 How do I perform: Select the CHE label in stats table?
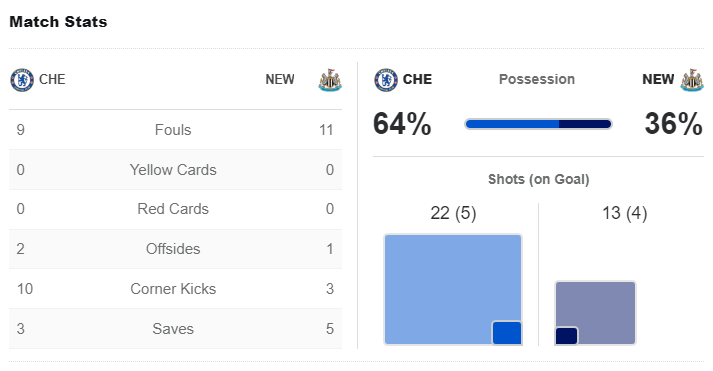pyautogui.click(x=52, y=80)
